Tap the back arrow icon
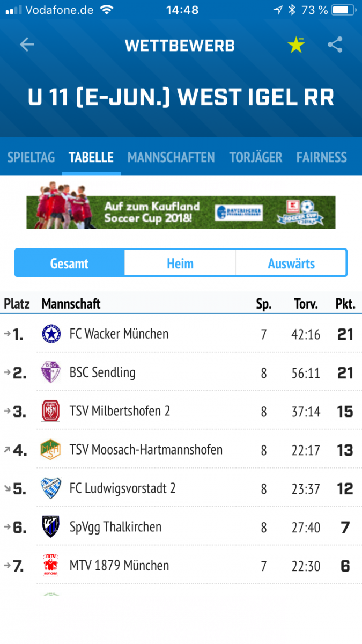Image resolution: width=362 pixels, height=644 pixels. tap(27, 45)
